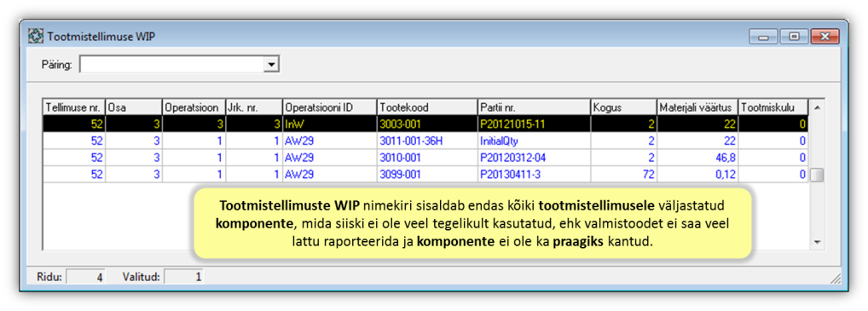Click batch cell InitialQty
The image size is (868, 311).
(x=534, y=141)
